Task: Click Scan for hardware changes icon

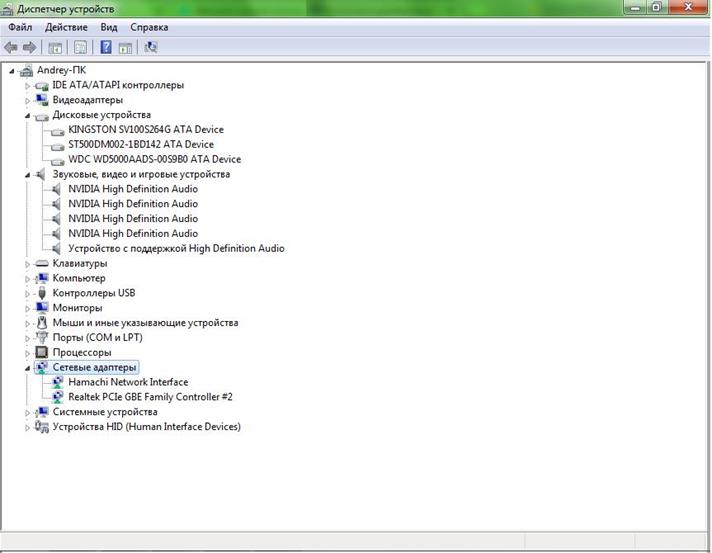Action: (151, 47)
